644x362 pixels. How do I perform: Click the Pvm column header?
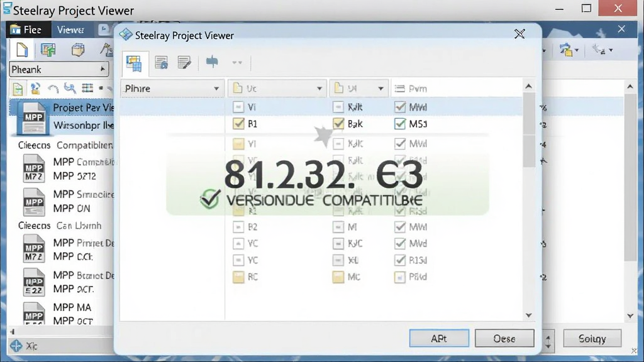pyautogui.click(x=411, y=89)
